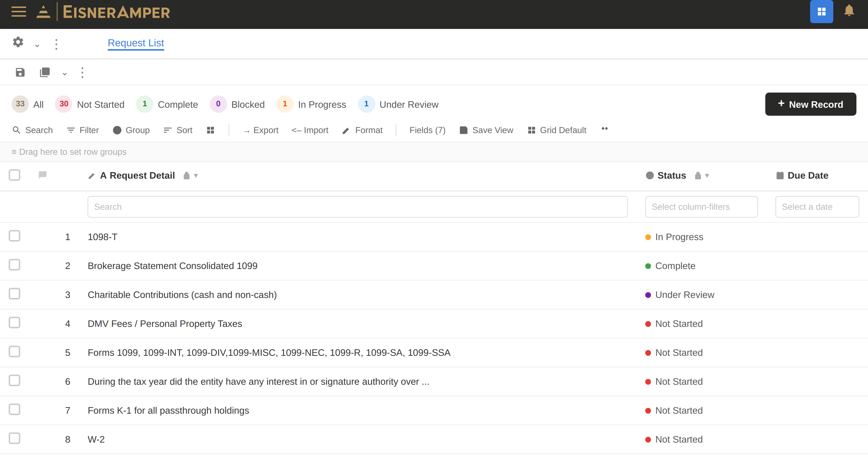
Task: Select the checkbox for W-2 row
Action: coord(14,439)
